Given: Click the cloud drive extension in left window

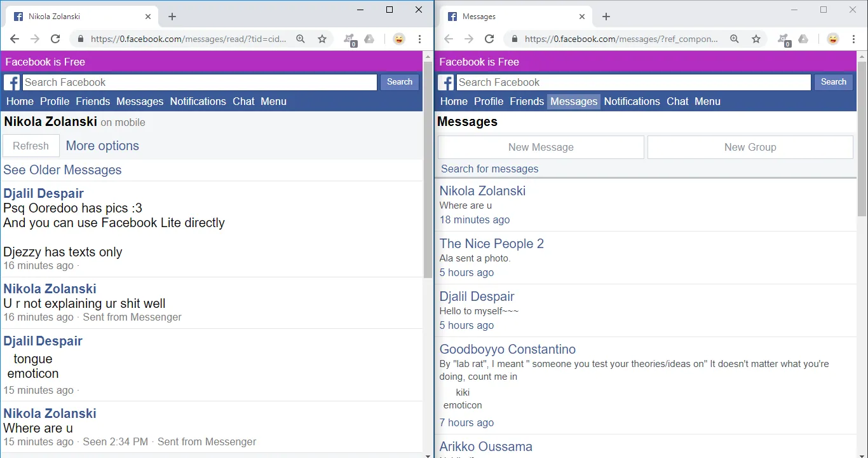Looking at the screenshot, I should point(369,39).
